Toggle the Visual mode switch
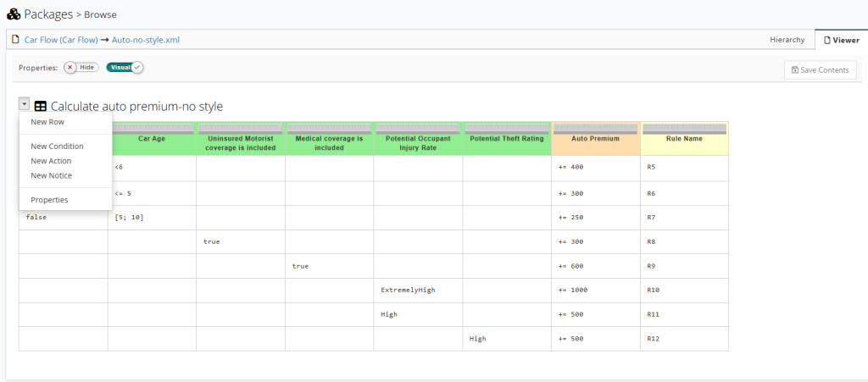 click(x=125, y=68)
